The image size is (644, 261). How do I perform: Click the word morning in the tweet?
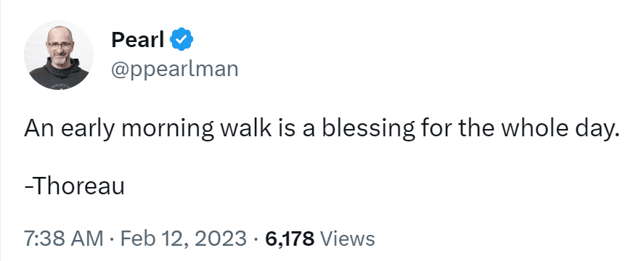(168, 129)
